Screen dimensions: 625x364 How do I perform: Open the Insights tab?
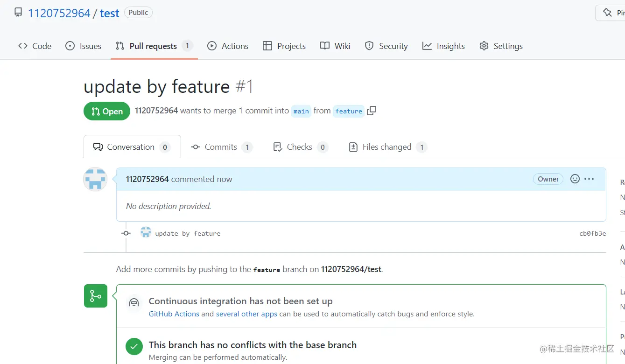pyautogui.click(x=443, y=46)
